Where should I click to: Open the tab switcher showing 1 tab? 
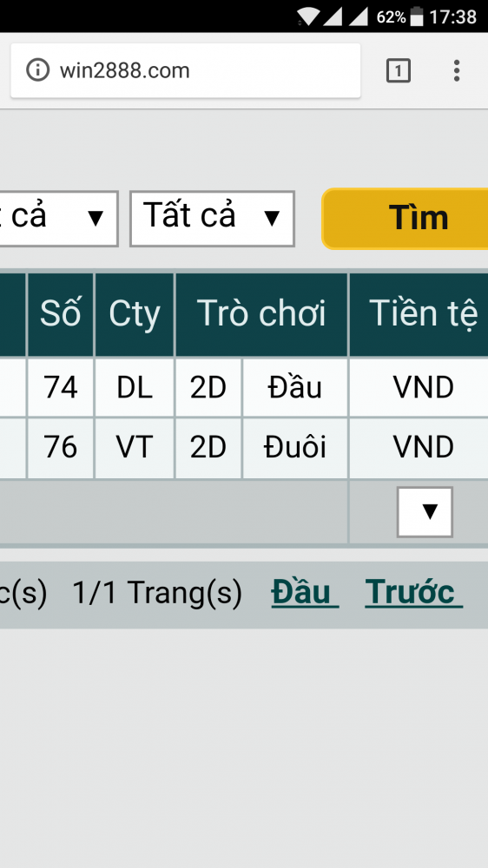click(398, 70)
